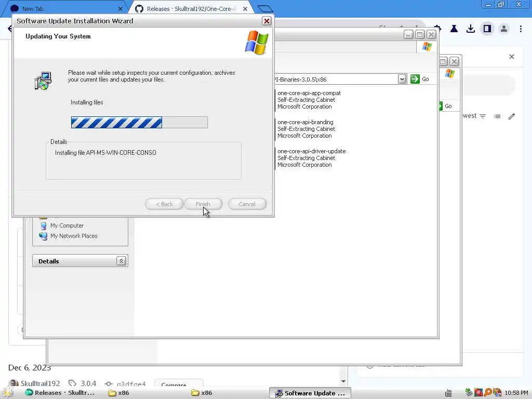532x399 pixels.
Task: Click the red shield tray icon
Action: click(478, 393)
